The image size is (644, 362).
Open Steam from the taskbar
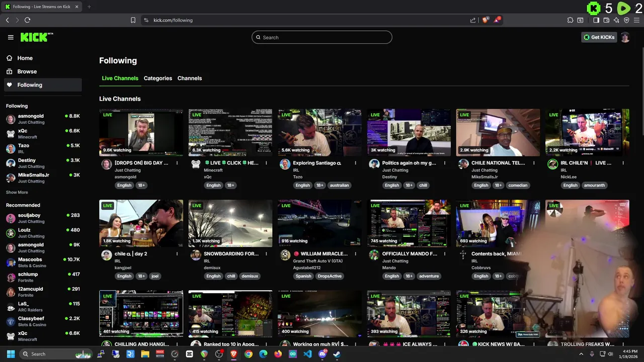click(337, 354)
